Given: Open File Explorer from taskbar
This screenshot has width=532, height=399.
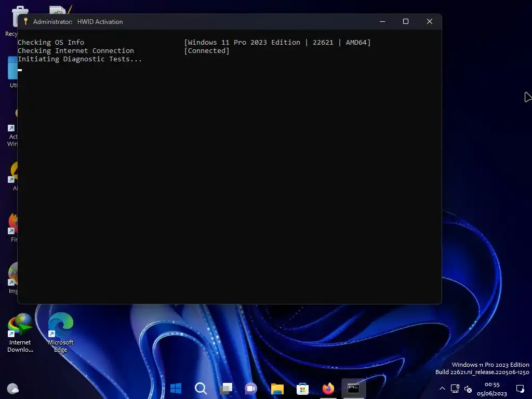Looking at the screenshot, I should click(x=277, y=388).
